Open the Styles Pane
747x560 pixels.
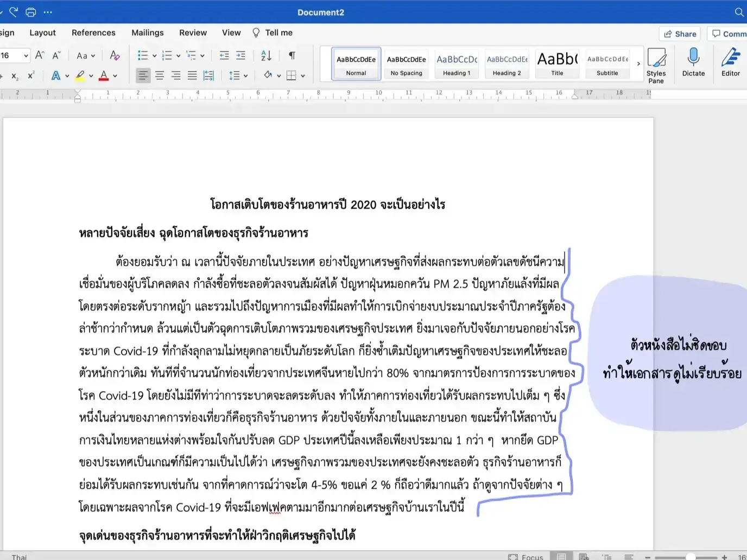tap(657, 64)
